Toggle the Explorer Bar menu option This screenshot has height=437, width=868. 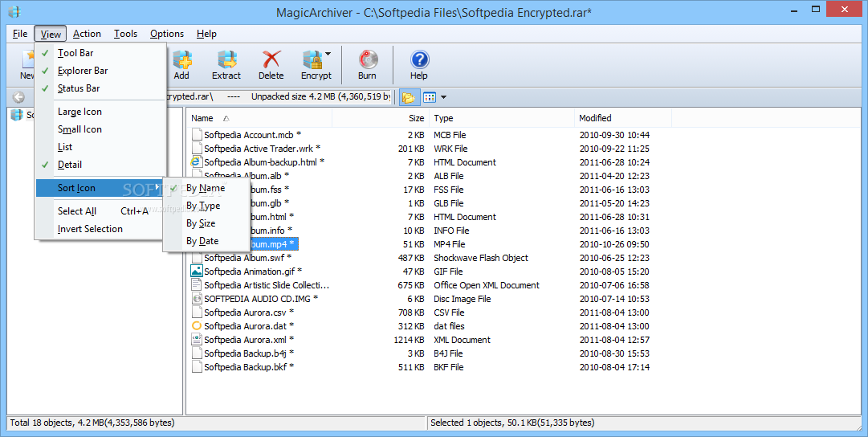(100, 71)
